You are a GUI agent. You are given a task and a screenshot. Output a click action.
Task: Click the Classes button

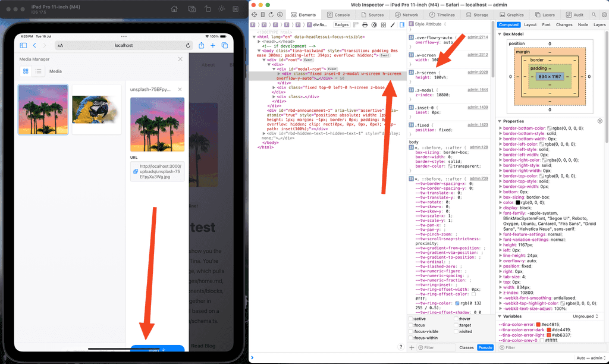[466, 347]
